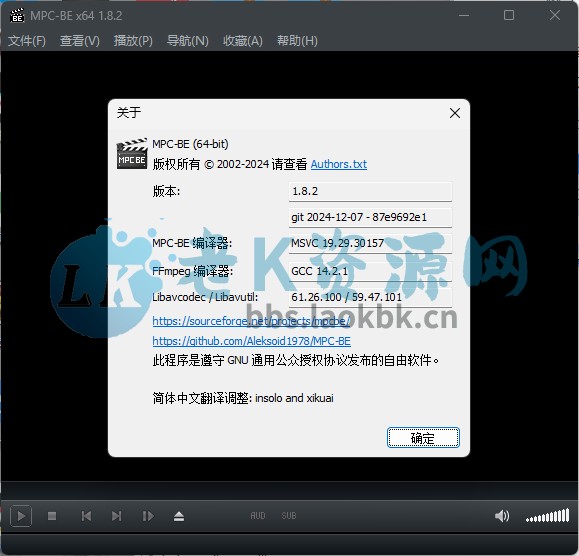579x556 pixels.
Task: Click the git build info field
Action: pos(370,217)
